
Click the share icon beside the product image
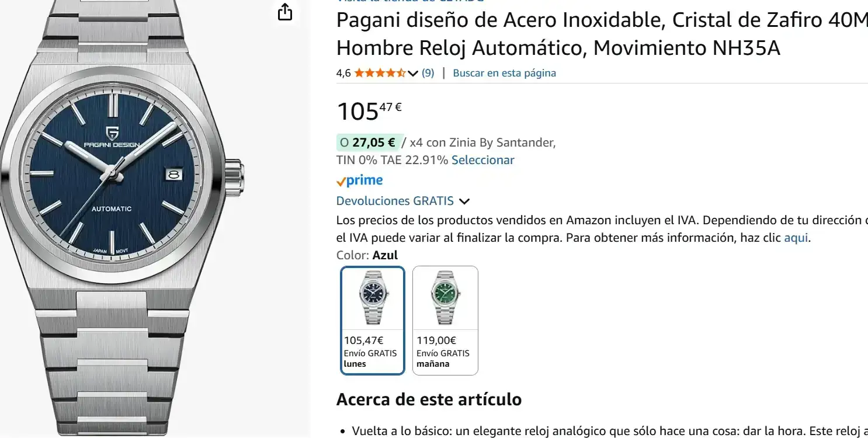click(x=284, y=12)
